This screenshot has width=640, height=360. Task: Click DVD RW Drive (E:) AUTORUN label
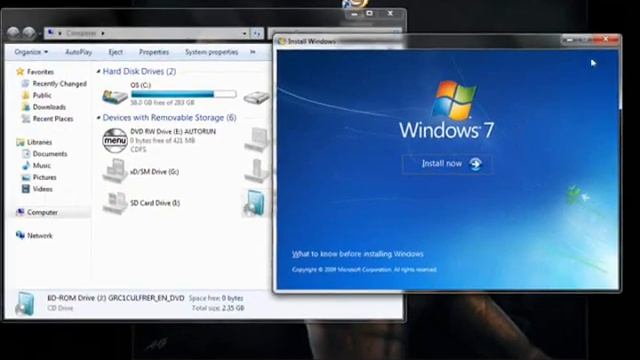173,131
